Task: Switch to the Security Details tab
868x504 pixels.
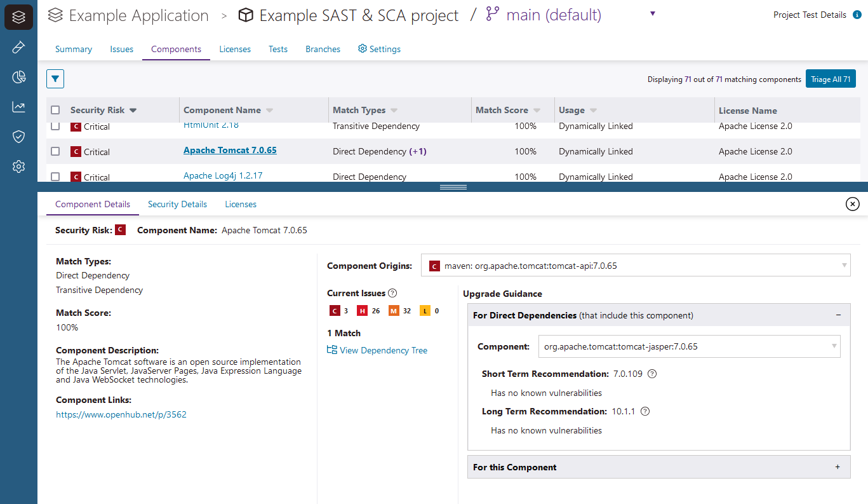Action: point(177,204)
